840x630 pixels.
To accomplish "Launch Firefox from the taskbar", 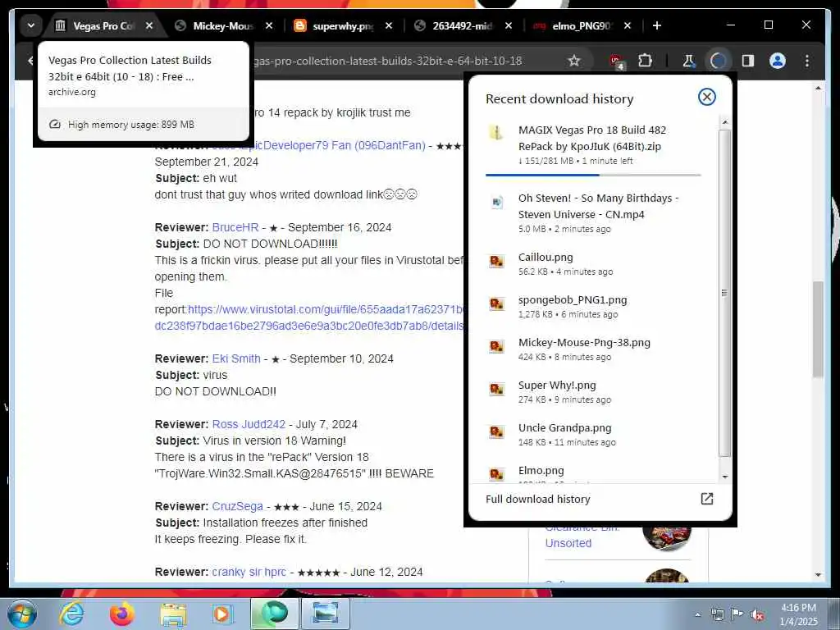I will click(x=121, y=614).
